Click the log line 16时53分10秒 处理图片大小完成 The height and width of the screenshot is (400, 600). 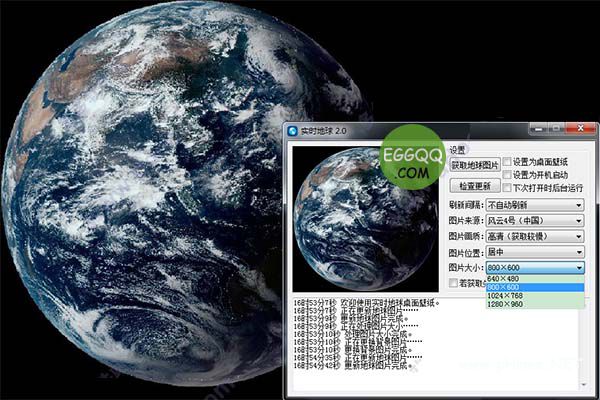[x=352, y=335]
